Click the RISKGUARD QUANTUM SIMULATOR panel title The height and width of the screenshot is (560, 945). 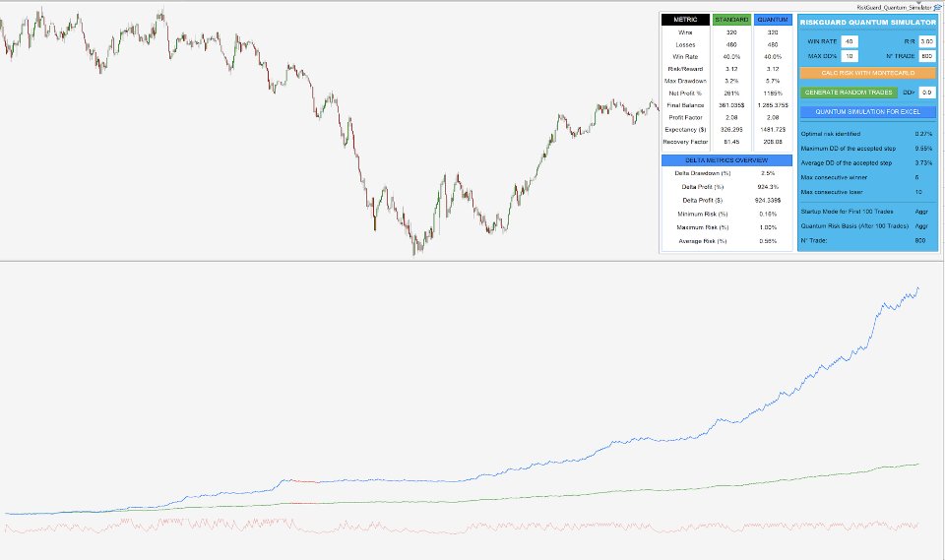tap(867, 21)
